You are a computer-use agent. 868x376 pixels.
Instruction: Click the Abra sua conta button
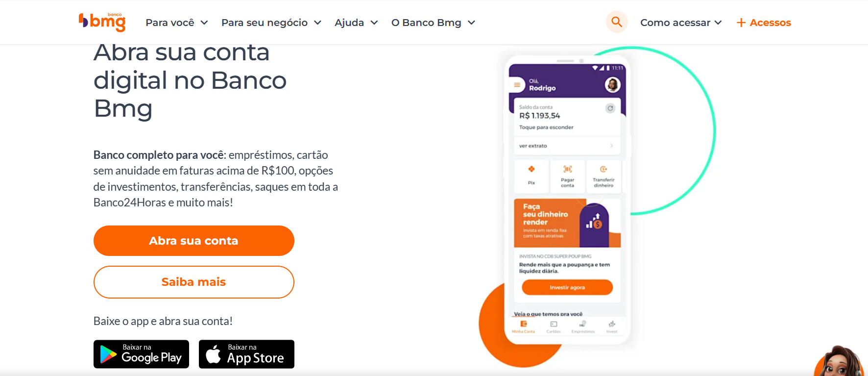tap(193, 241)
